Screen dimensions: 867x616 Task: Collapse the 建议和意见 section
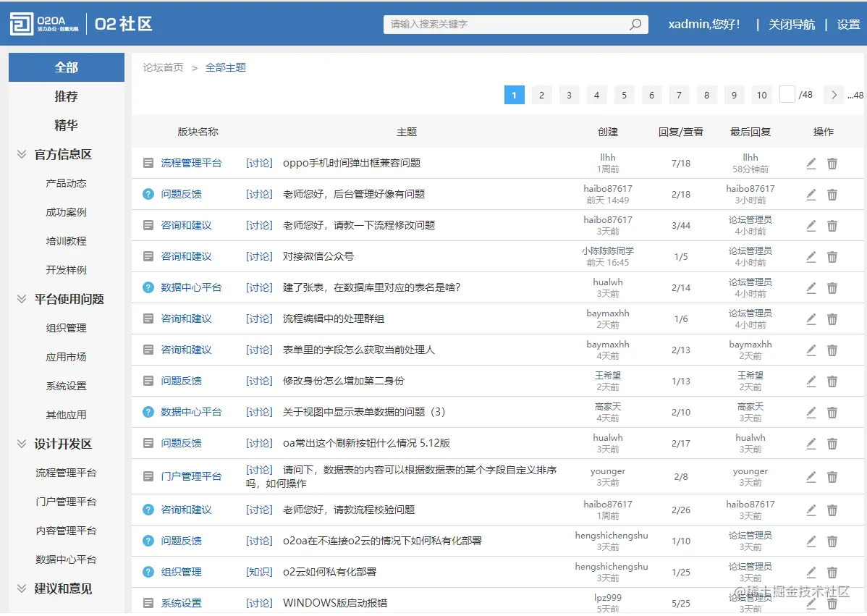pyautogui.click(x=22, y=588)
